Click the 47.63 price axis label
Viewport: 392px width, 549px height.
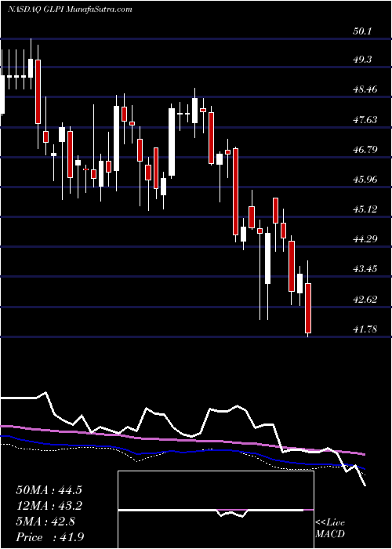click(365, 120)
